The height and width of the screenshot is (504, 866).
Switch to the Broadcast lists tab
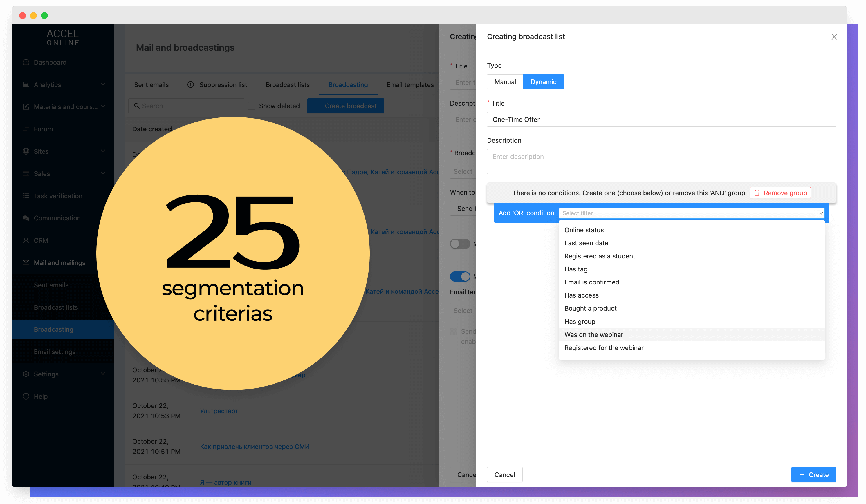[x=288, y=84]
